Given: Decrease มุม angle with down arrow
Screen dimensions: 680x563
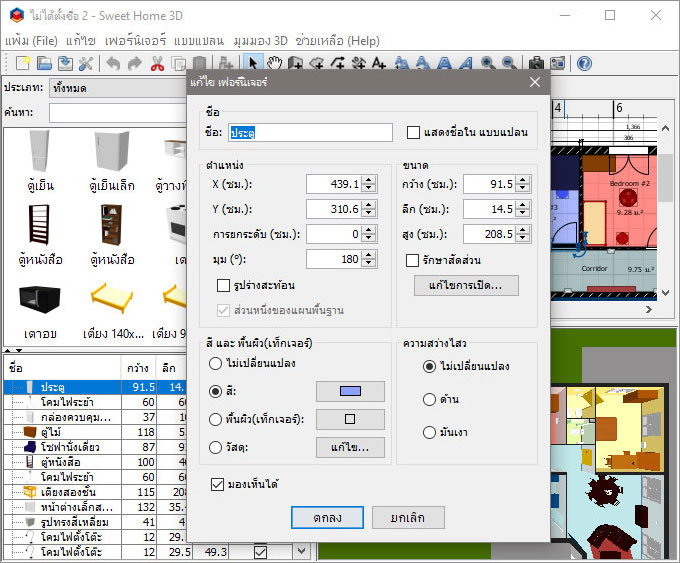Looking at the screenshot, I should click(369, 264).
